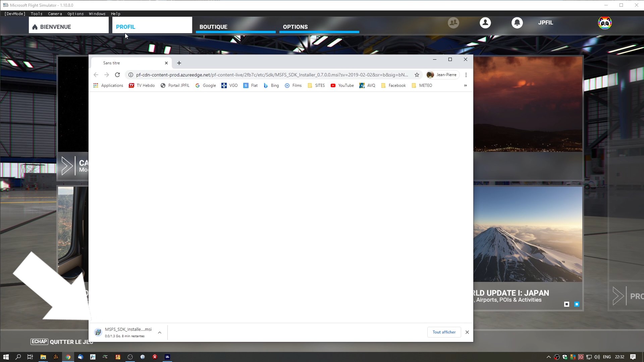Reload the browser page

tap(117, 75)
